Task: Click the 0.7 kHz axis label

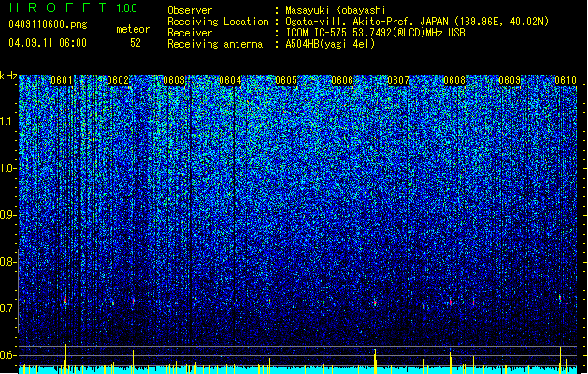Action: (7, 309)
